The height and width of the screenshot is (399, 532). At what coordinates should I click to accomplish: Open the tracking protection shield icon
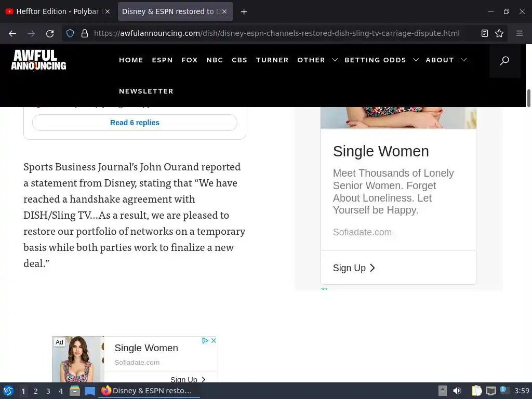click(70, 33)
